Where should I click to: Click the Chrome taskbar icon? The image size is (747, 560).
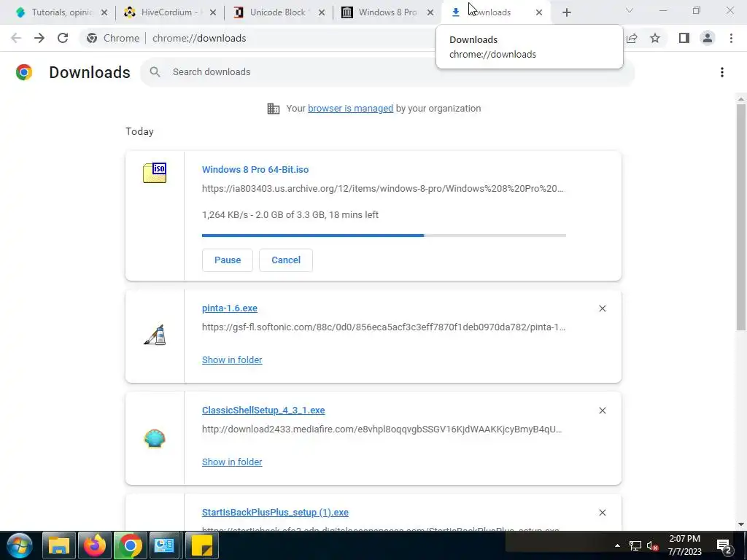click(130, 545)
